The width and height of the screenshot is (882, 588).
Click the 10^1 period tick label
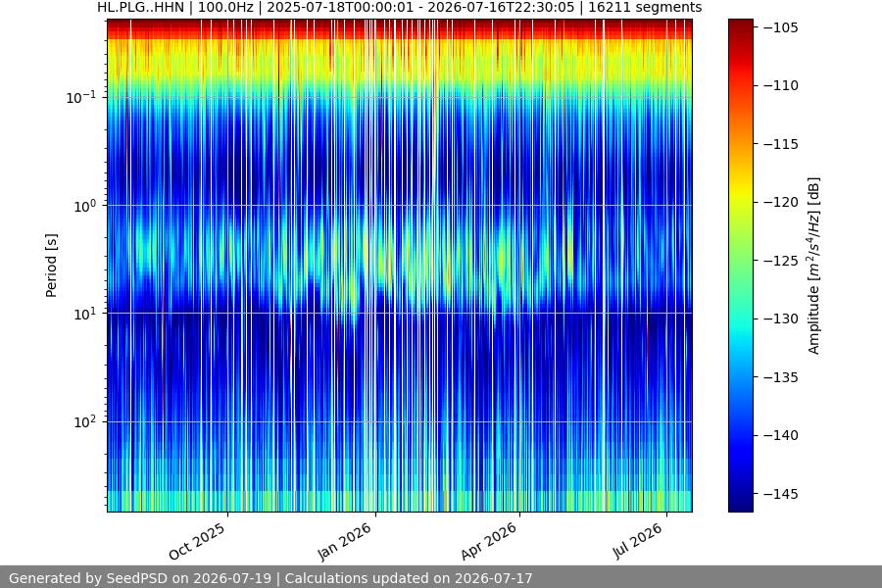coord(85,314)
